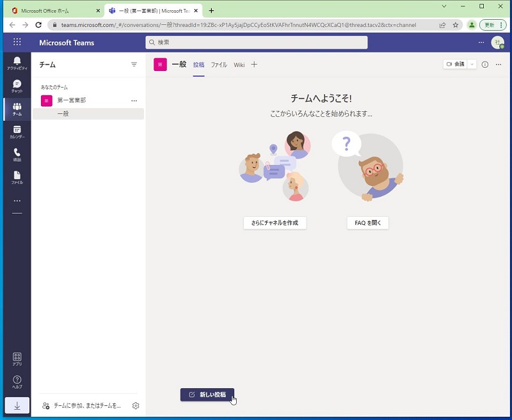Open Files icon in the left rail
This screenshot has height=420, width=512.
(x=17, y=178)
